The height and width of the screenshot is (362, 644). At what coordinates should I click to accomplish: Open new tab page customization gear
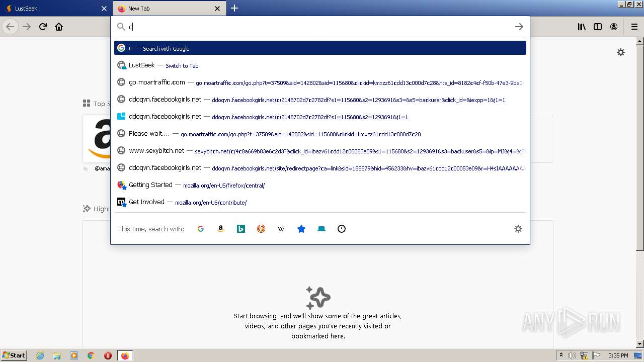coord(621,52)
